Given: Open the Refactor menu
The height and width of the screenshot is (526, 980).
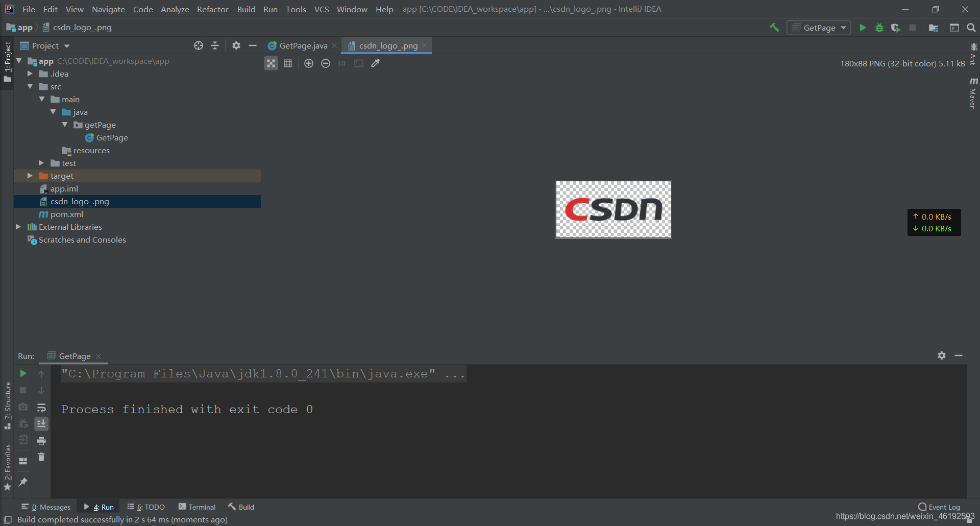Looking at the screenshot, I should point(213,9).
